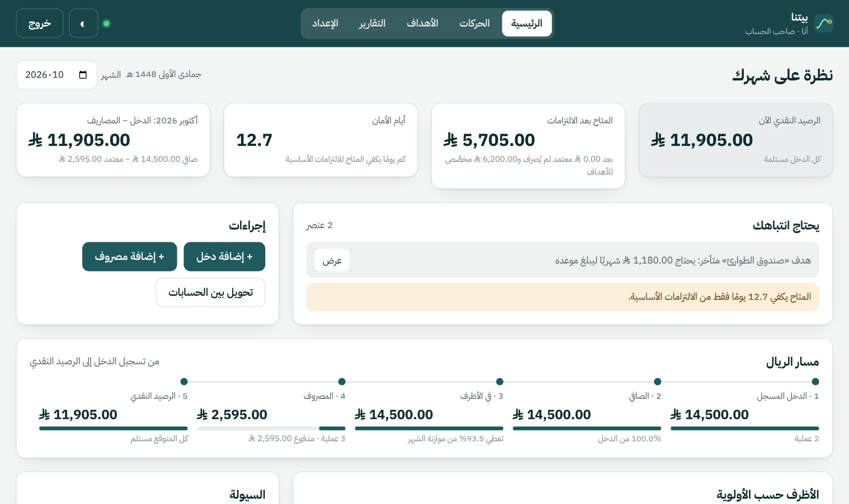Click the 'تغطي 93.5% من موازنة الشهر' text
Viewport: 849px width, 504px height.
coord(455,439)
